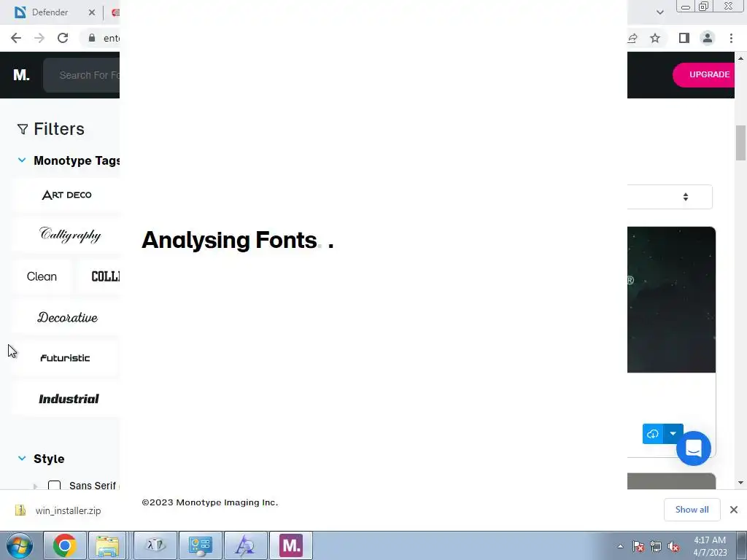Reload the page with the refresh icon

(63, 38)
